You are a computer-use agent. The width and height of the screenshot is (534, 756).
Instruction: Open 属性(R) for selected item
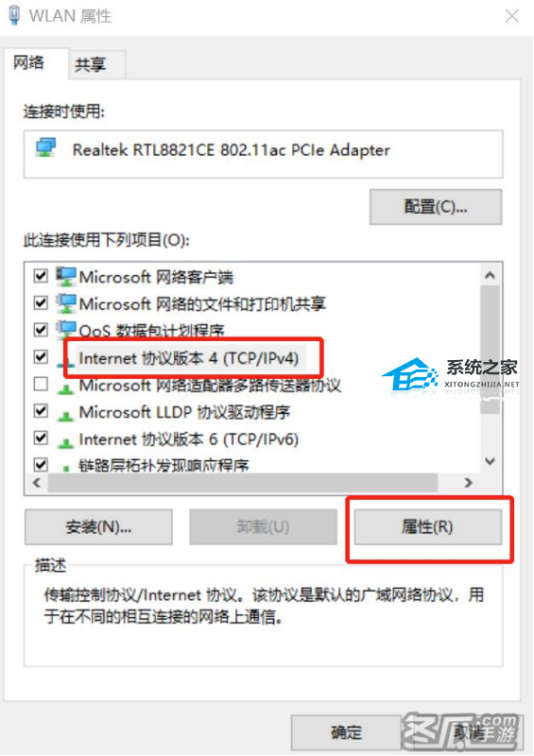pyautogui.click(x=427, y=527)
